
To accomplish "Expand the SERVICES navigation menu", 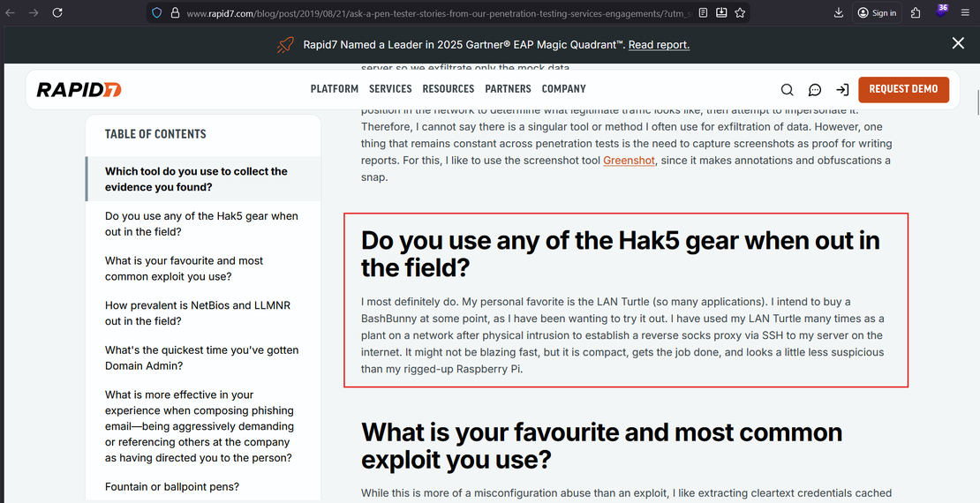I will [390, 89].
